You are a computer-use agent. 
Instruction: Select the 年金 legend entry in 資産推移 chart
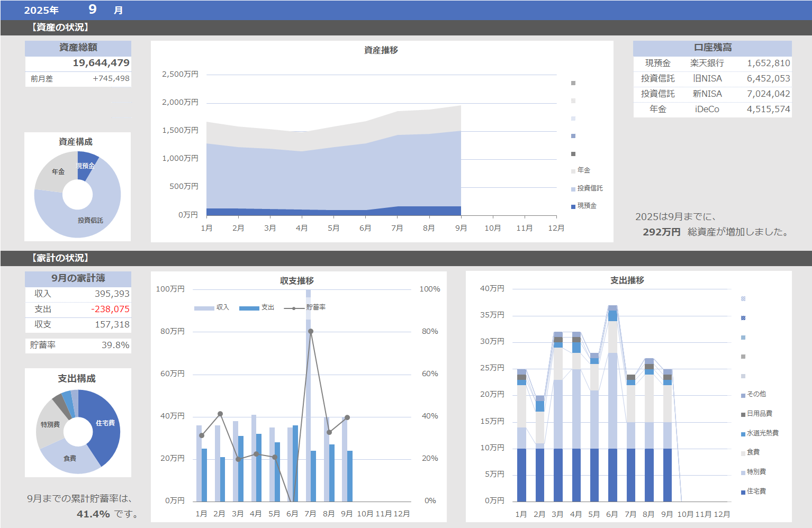coord(583,170)
